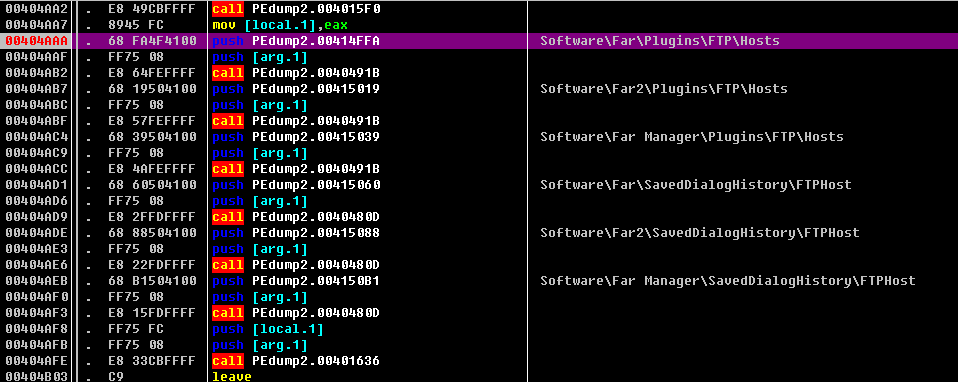Select comment Software\Far2\SavedDialogHistory\FTPHost
Image resolution: width=958 pixels, height=382 pixels.
pos(700,233)
